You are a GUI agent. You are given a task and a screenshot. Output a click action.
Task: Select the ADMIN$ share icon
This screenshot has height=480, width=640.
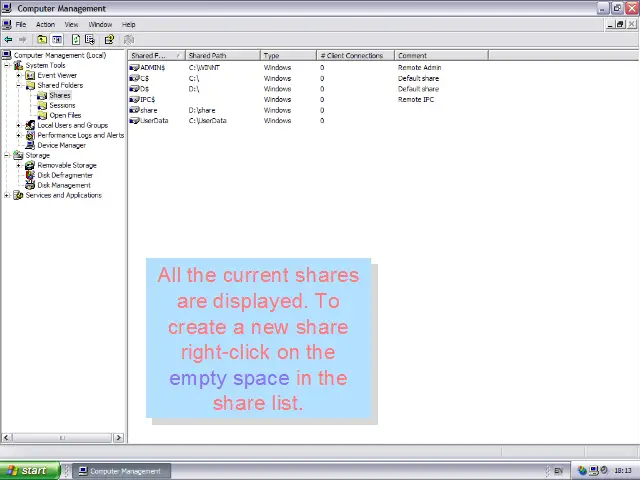(x=134, y=67)
